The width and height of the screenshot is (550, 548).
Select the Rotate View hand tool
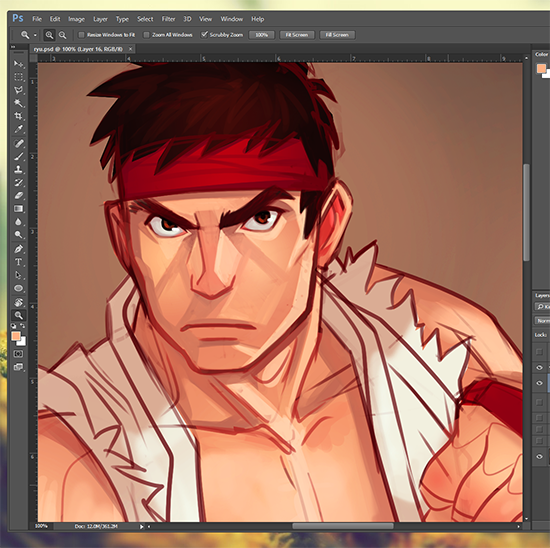click(18, 302)
